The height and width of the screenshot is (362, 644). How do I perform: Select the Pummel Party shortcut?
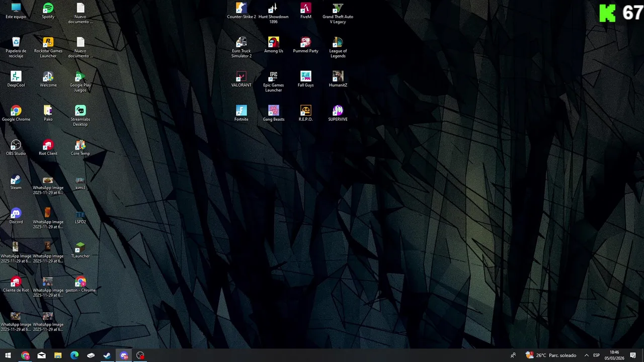pos(306,45)
